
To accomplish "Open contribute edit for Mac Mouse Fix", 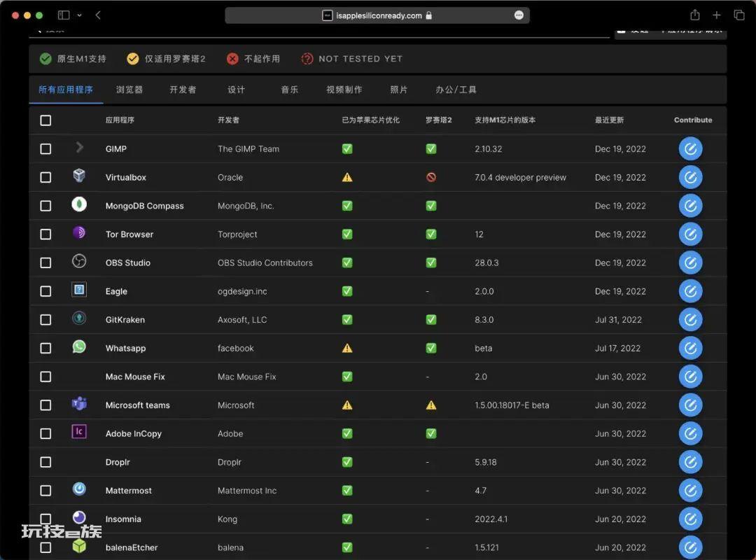I will (690, 376).
